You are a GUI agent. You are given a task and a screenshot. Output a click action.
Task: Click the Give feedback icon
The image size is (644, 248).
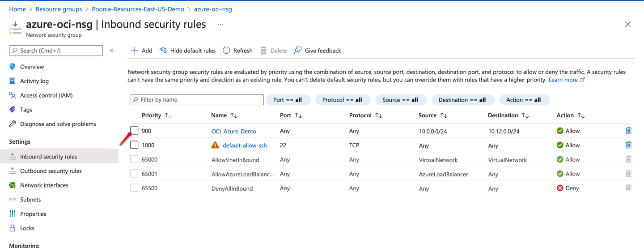coord(298,51)
